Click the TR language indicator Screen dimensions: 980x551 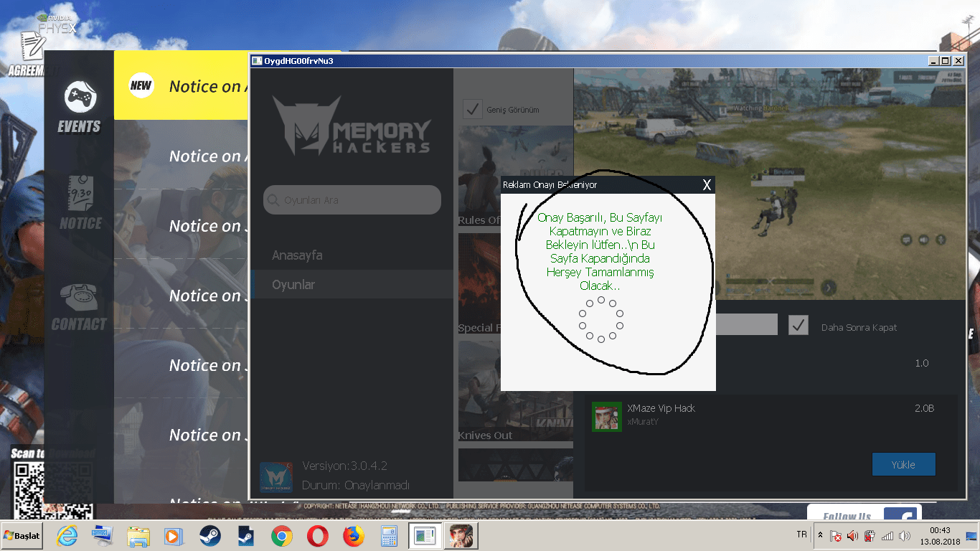click(801, 535)
